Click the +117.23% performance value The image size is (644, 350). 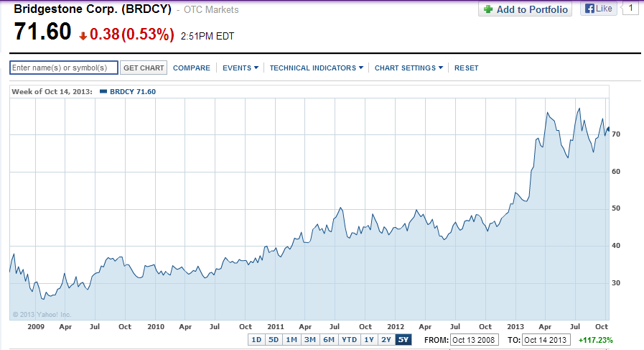click(595, 340)
